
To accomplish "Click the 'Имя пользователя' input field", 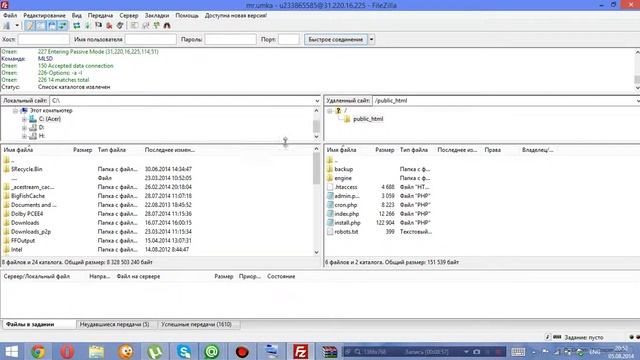I will (x=151, y=40).
